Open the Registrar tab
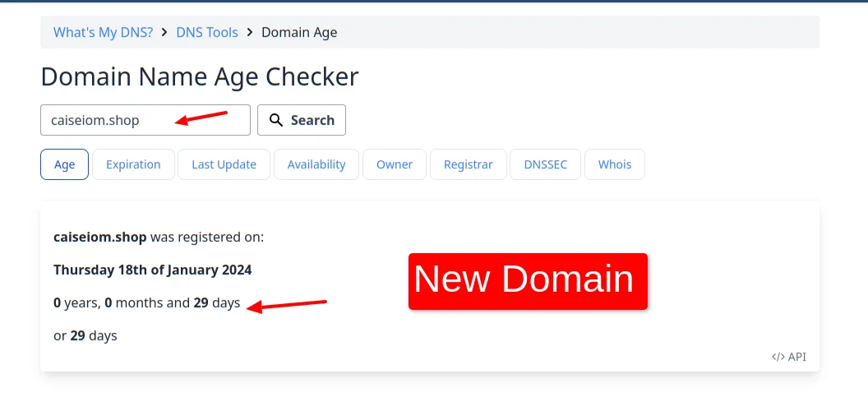Image resolution: width=868 pixels, height=420 pixels. point(468,164)
